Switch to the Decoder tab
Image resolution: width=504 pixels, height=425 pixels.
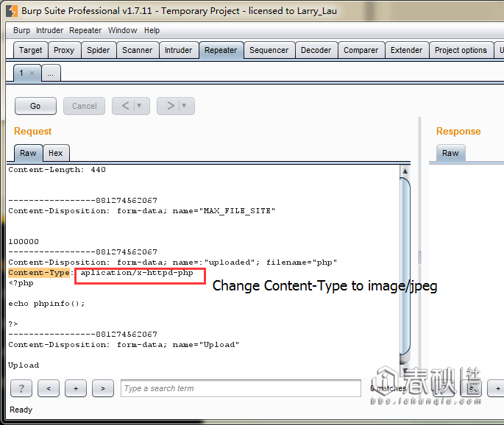tap(316, 50)
